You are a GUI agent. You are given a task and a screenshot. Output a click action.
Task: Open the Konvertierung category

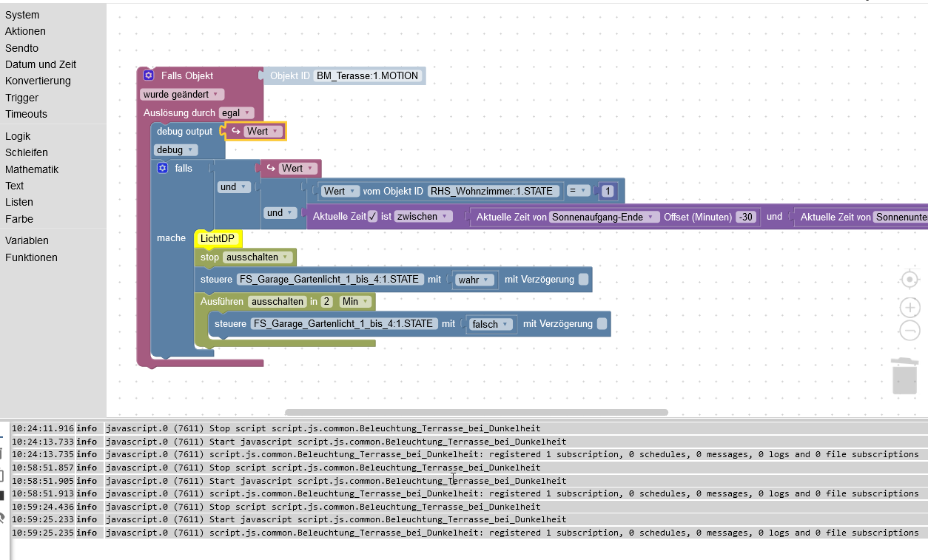[x=38, y=81]
